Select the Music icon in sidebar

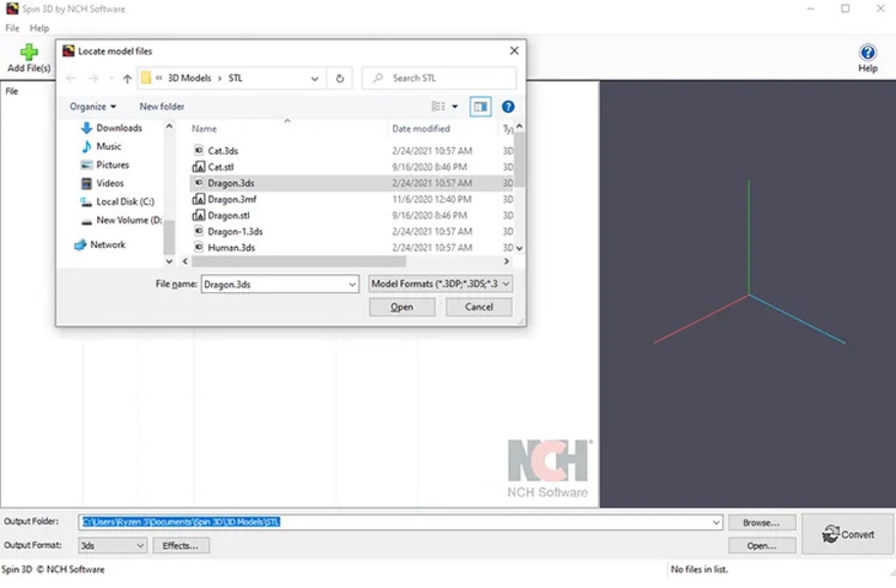tap(87, 146)
